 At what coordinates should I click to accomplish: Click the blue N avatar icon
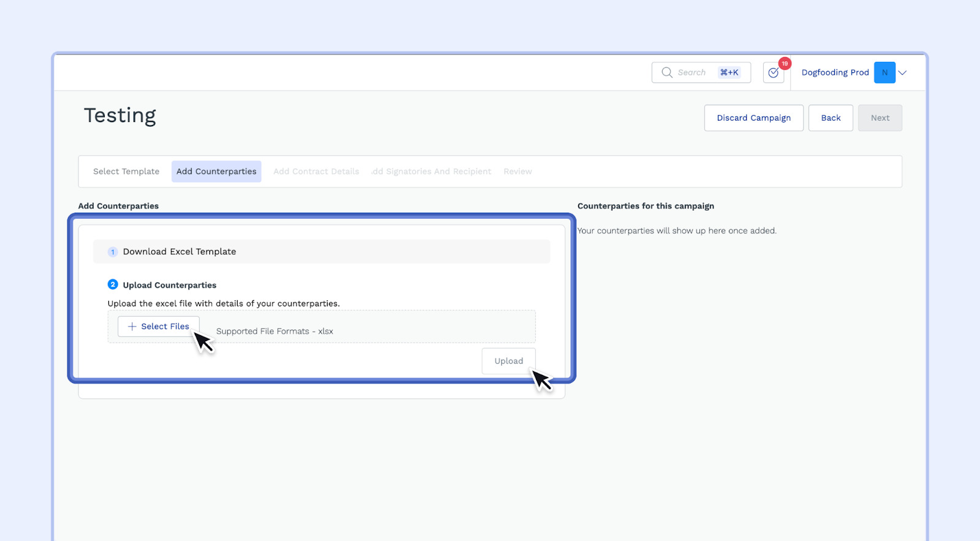pos(884,72)
